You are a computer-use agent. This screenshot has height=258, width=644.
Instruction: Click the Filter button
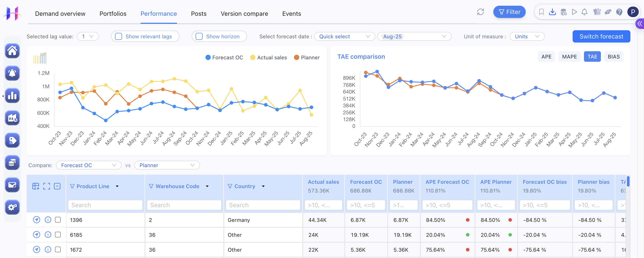(x=509, y=12)
